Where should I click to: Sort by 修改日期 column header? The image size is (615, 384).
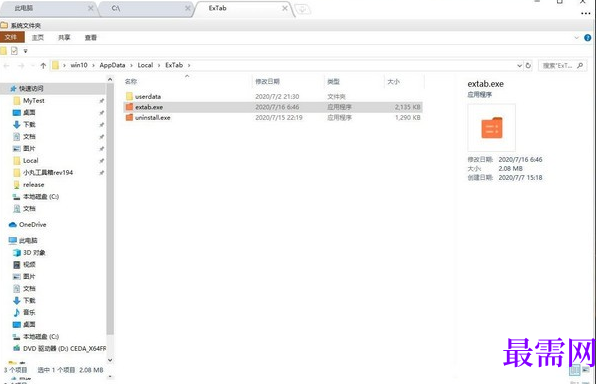click(x=267, y=82)
